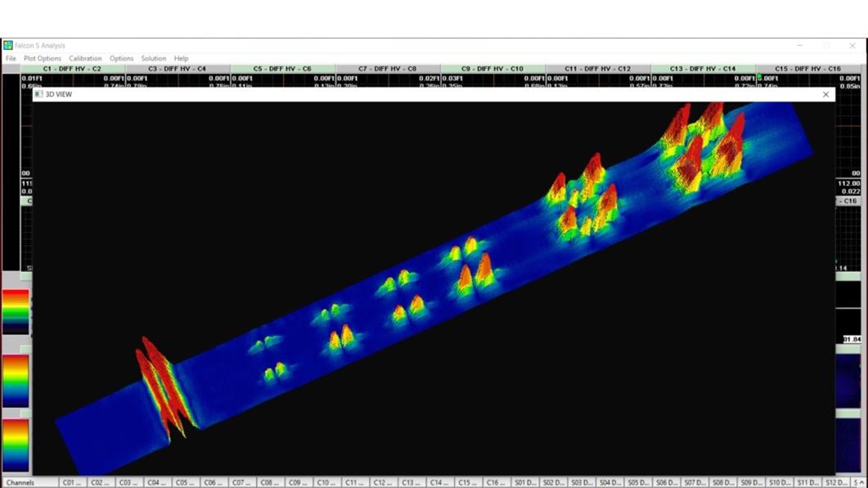Select the C5 - DIFF HV - C6 channel header
The height and width of the screenshot is (488, 868).
pyautogui.click(x=282, y=69)
